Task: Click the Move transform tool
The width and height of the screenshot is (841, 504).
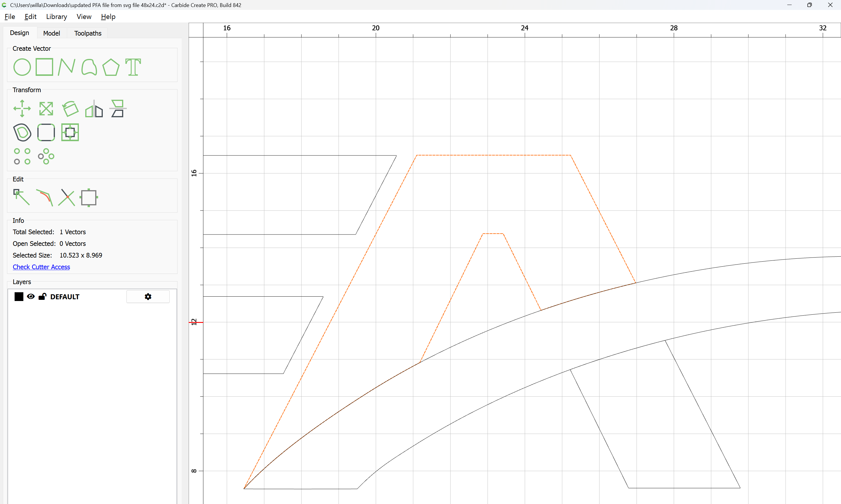Action: (22, 109)
